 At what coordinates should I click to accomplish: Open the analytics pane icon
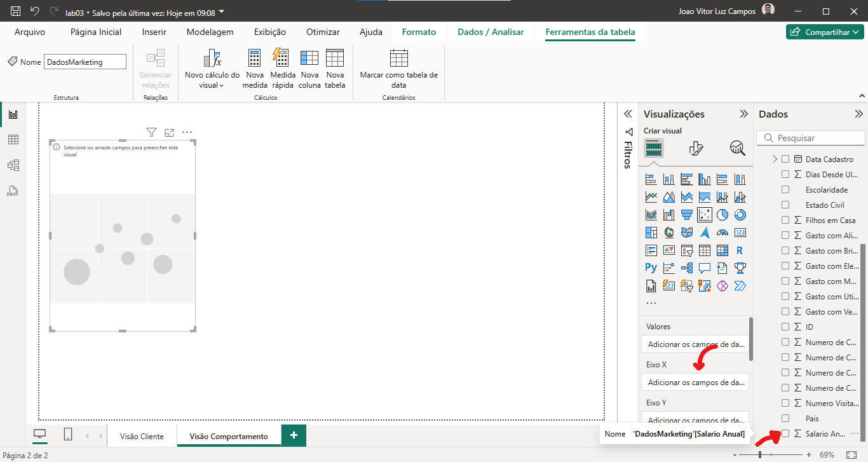coord(737,149)
